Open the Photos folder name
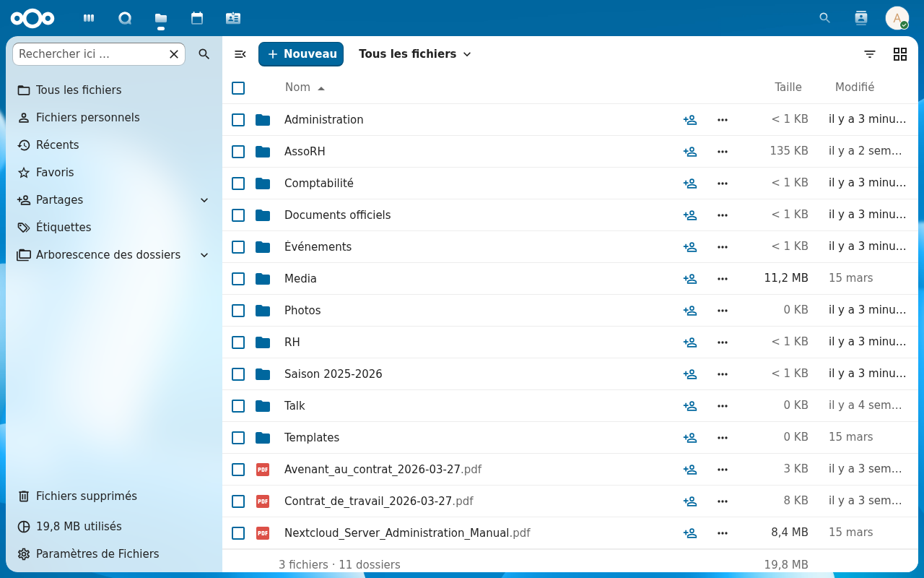Image resolution: width=924 pixels, height=578 pixels. click(x=302, y=311)
